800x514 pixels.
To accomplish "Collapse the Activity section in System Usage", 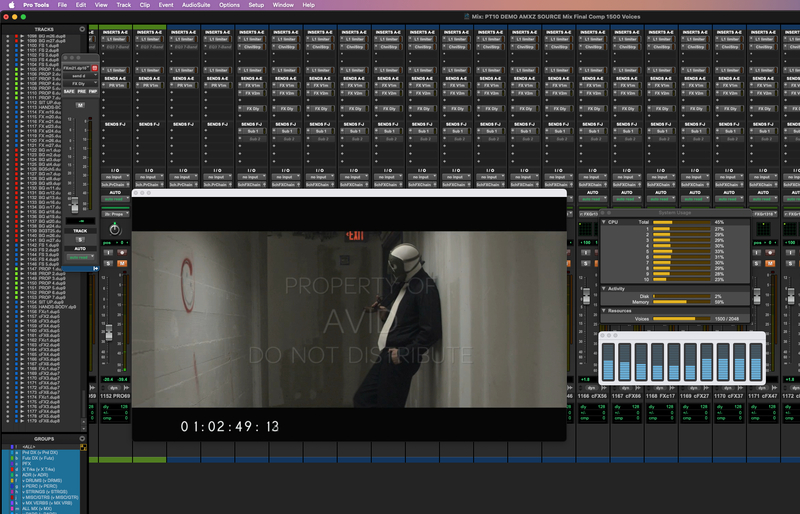I will pos(604,288).
